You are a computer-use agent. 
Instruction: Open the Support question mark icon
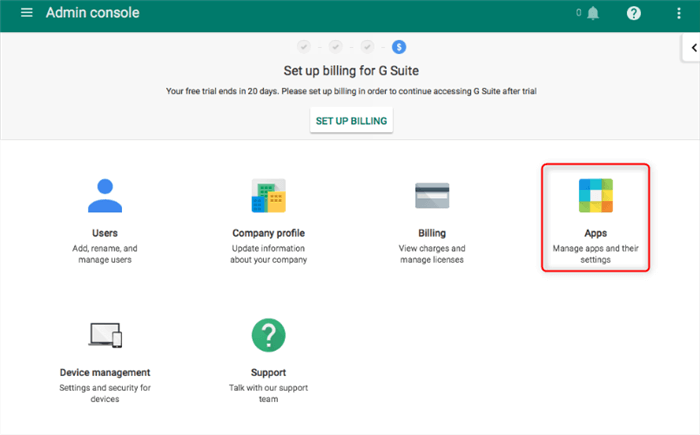(268, 336)
